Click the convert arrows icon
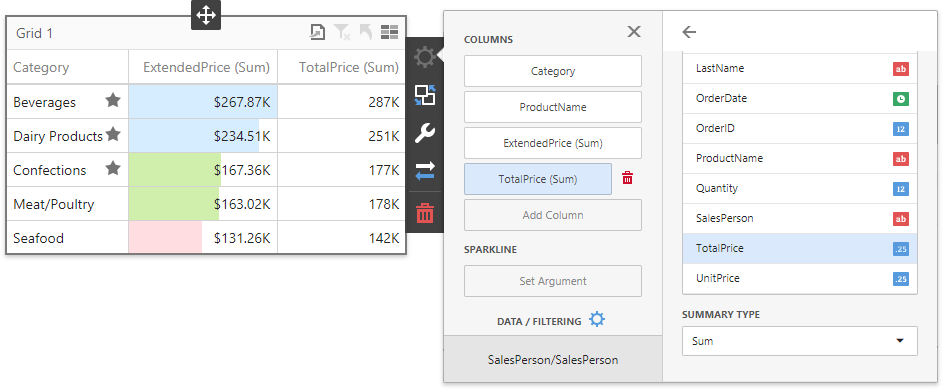Image resolution: width=943 pixels, height=390 pixels. (x=425, y=171)
